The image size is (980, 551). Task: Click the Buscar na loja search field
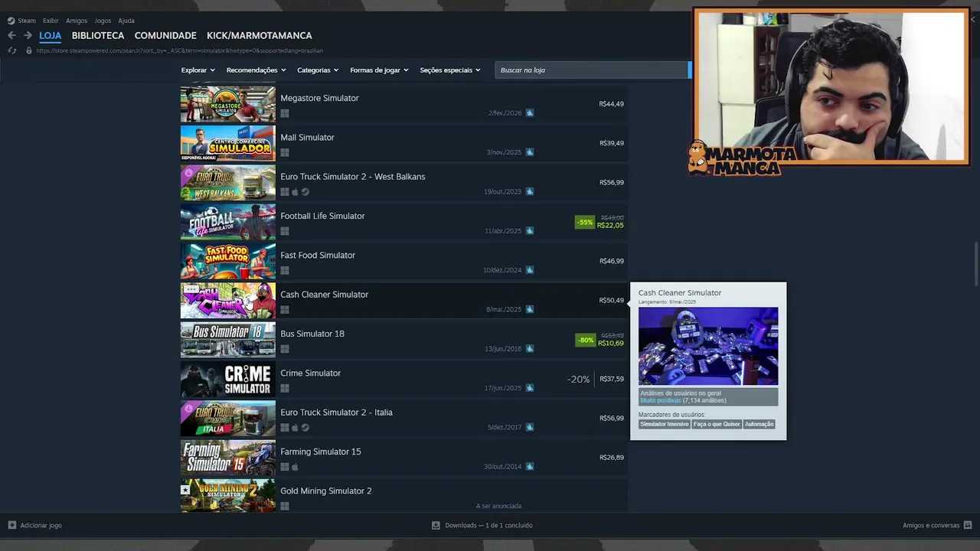point(592,70)
